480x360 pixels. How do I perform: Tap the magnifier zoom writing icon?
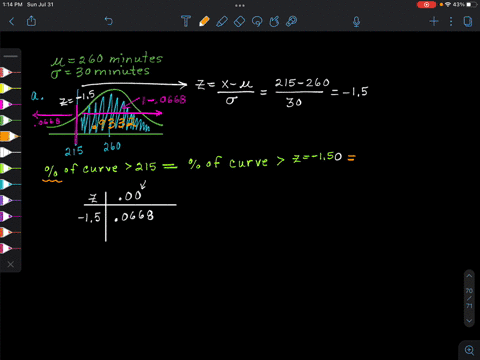tap(469, 350)
